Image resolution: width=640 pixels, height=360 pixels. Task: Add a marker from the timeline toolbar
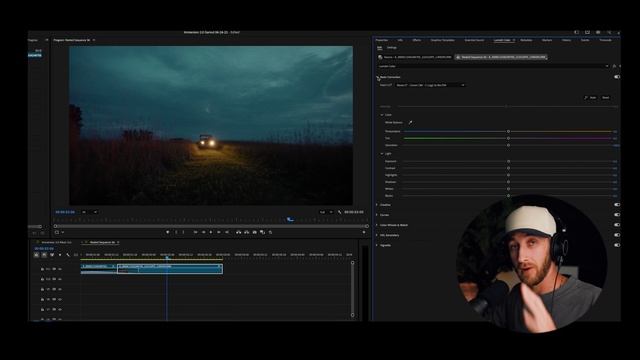[60, 255]
